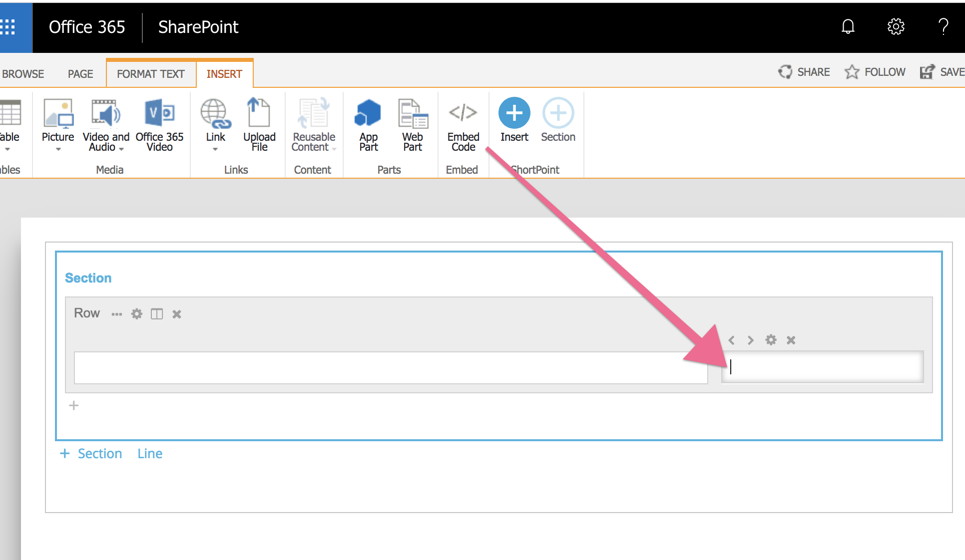Delete the Row with the x icon
Viewport: 965px width, 560px height.
[x=176, y=314]
